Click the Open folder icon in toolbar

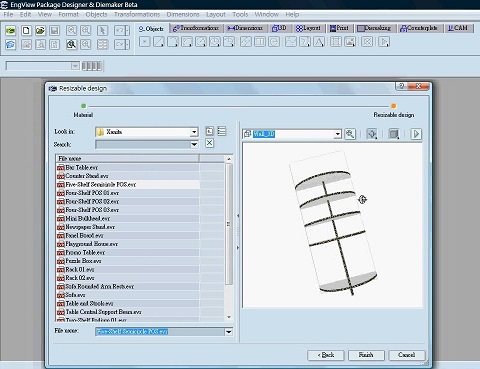tap(40, 31)
